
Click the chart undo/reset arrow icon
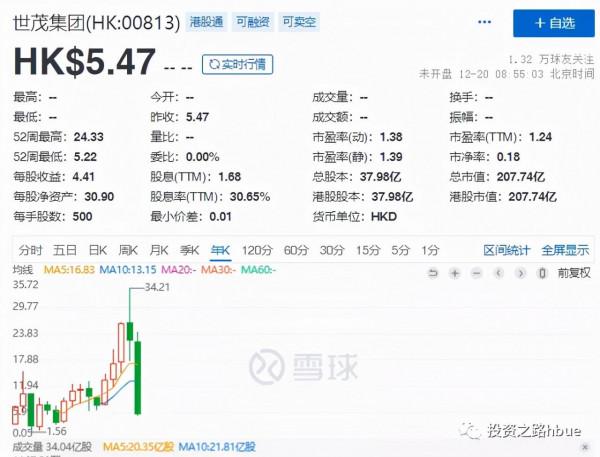click(433, 273)
